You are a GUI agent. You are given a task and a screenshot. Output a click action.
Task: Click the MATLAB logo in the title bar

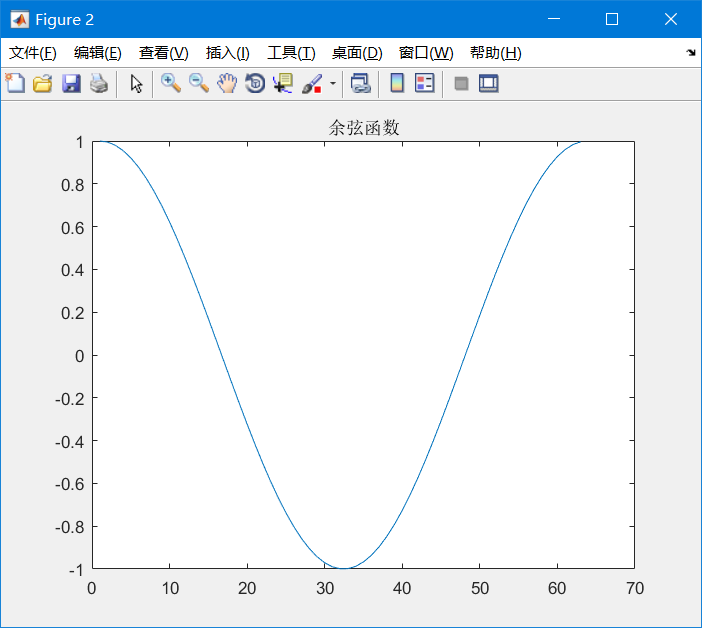20,20
